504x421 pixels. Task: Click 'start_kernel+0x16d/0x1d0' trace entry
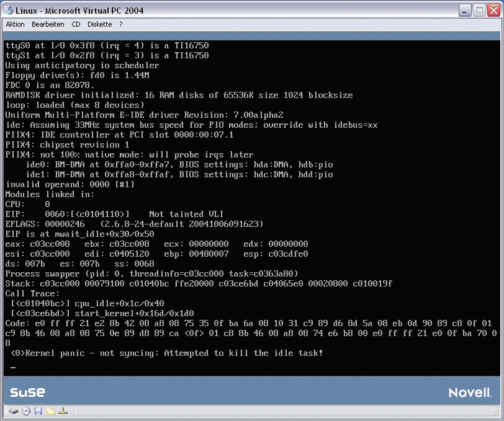[134, 313]
